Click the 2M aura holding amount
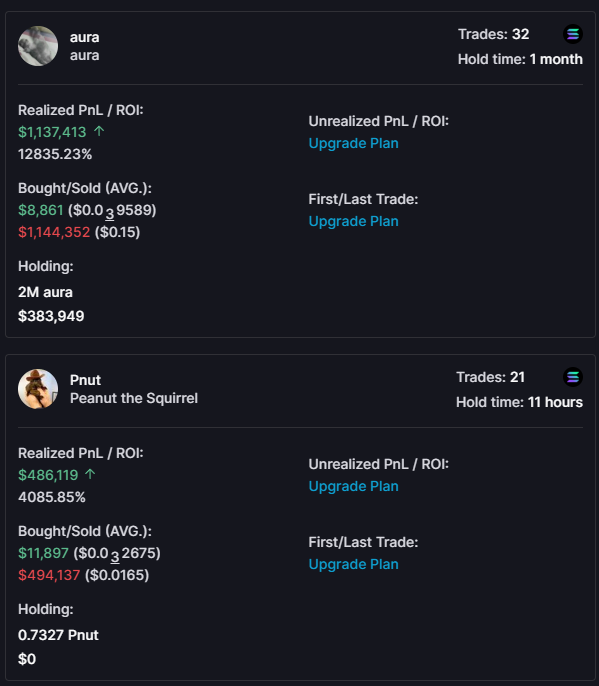Screen dimensions: 599x686 click(45, 292)
